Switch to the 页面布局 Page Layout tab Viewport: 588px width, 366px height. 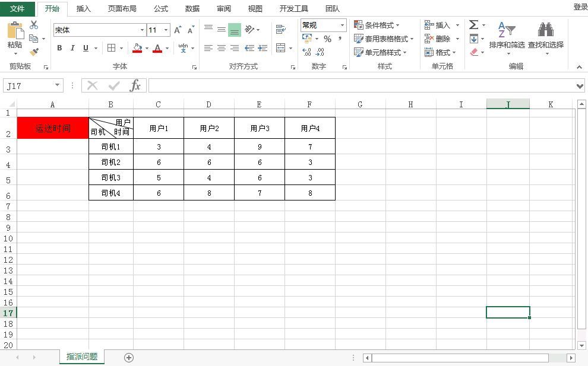point(122,8)
